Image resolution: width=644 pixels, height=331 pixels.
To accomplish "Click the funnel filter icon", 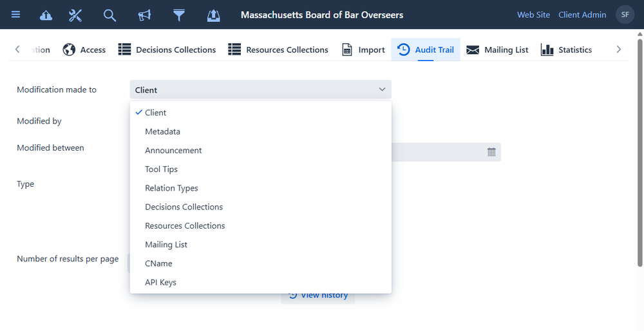I will (x=179, y=15).
